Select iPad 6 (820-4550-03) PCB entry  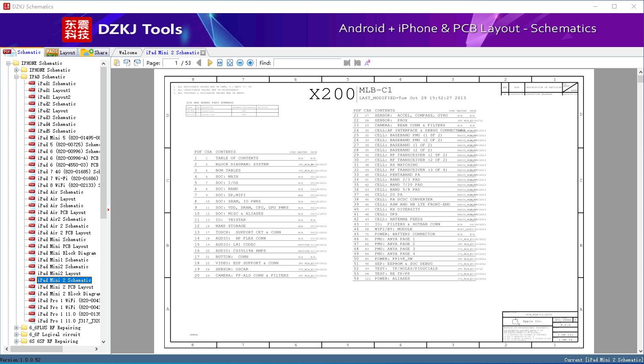click(x=68, y=165)
